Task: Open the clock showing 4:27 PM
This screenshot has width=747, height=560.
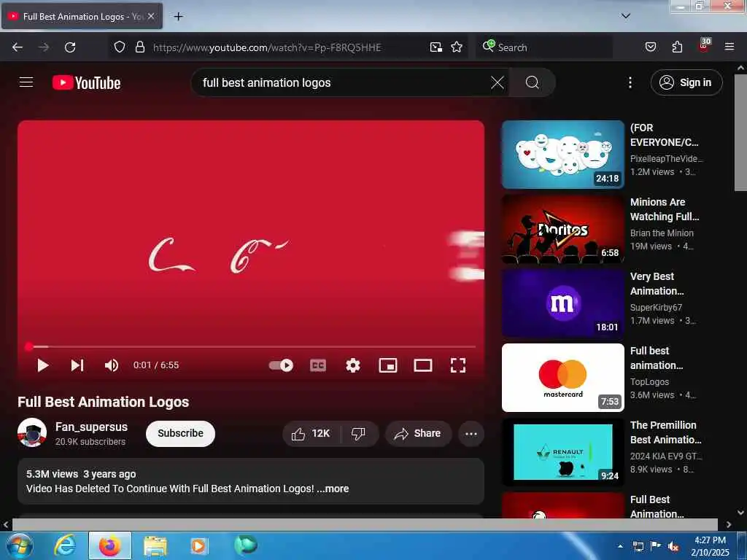Action: (710, 545)
